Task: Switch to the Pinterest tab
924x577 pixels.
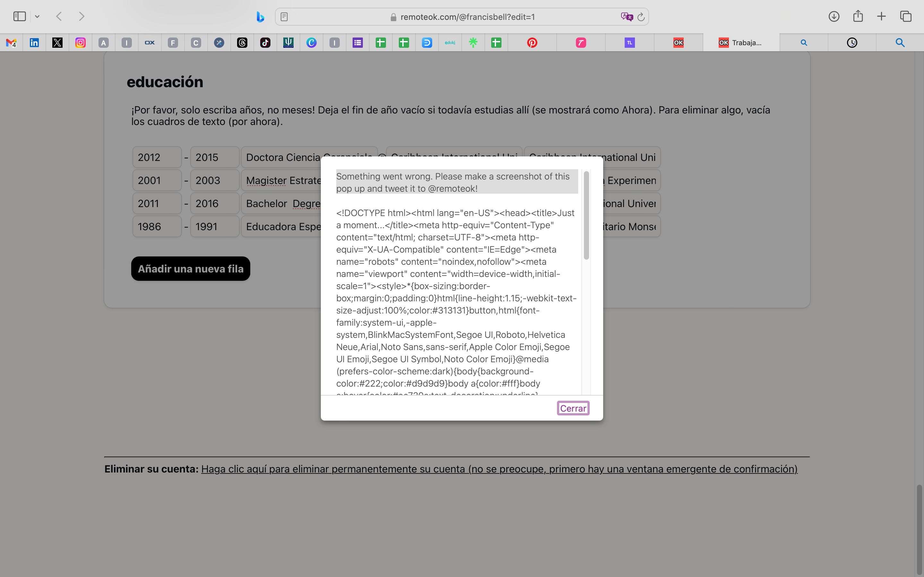Action: [532, 43]
